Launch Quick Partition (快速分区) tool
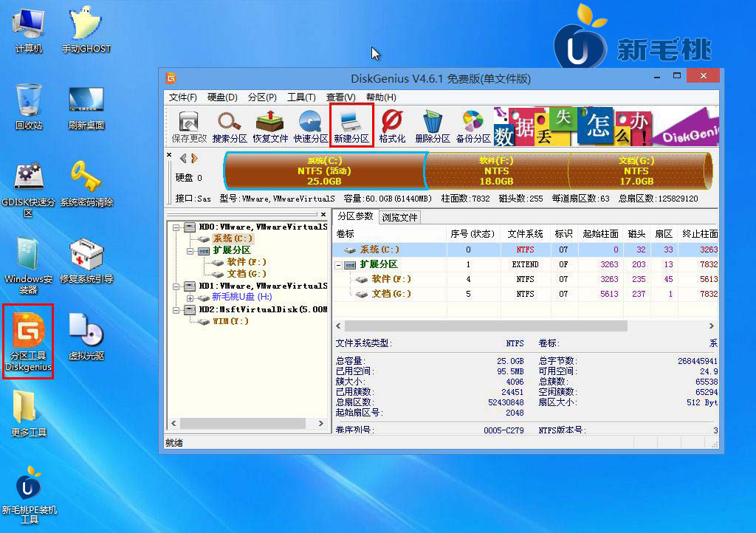 (311, 127)
